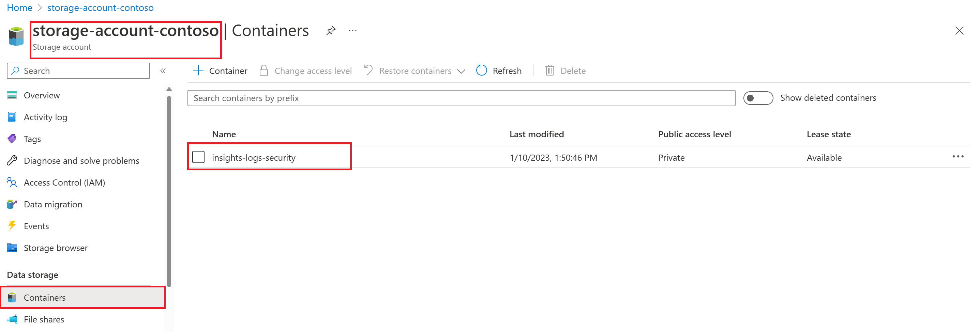Screen dimensions: 980x332
Task: Select Containers under Data storage
Action: tap(83, 297)
